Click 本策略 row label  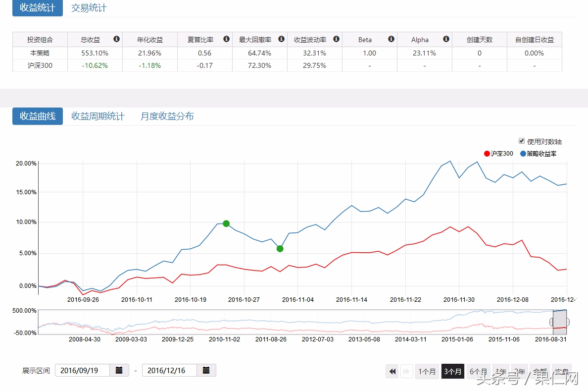tap(40, 53)
